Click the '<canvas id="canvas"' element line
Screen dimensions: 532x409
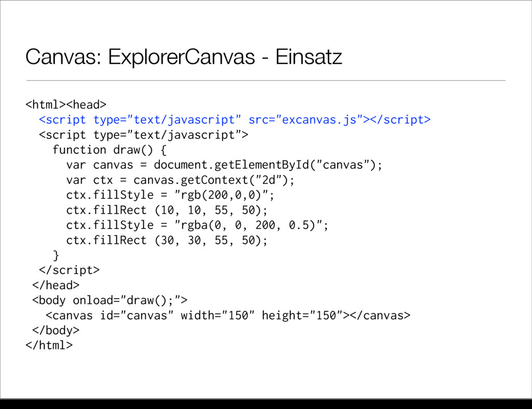228,316
